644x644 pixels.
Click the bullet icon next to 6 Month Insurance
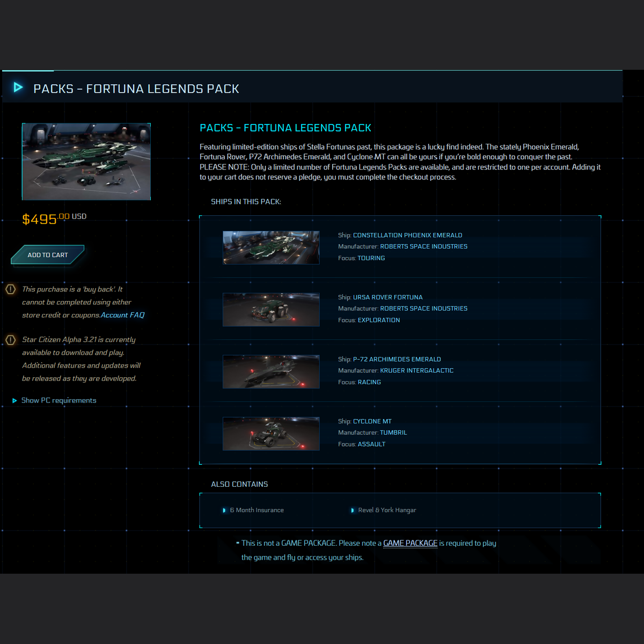pos(224,510)
